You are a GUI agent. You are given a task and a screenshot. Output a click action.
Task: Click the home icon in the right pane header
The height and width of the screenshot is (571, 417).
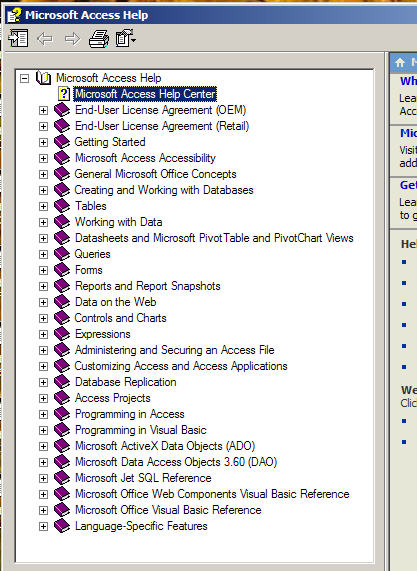tap(400, 63)
